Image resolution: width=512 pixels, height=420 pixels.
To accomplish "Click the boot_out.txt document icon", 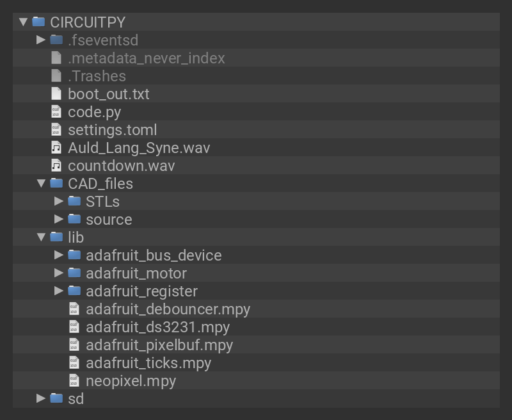I will coord(57,94).
